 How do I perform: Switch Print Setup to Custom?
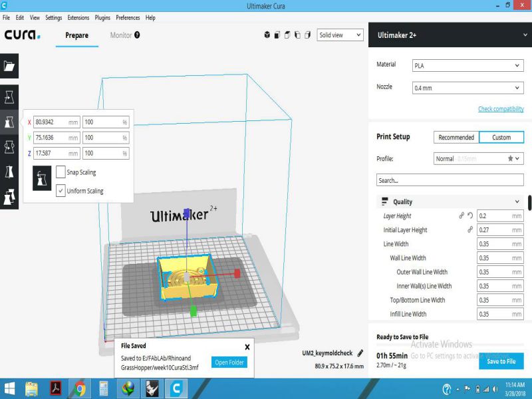(501, 138)
